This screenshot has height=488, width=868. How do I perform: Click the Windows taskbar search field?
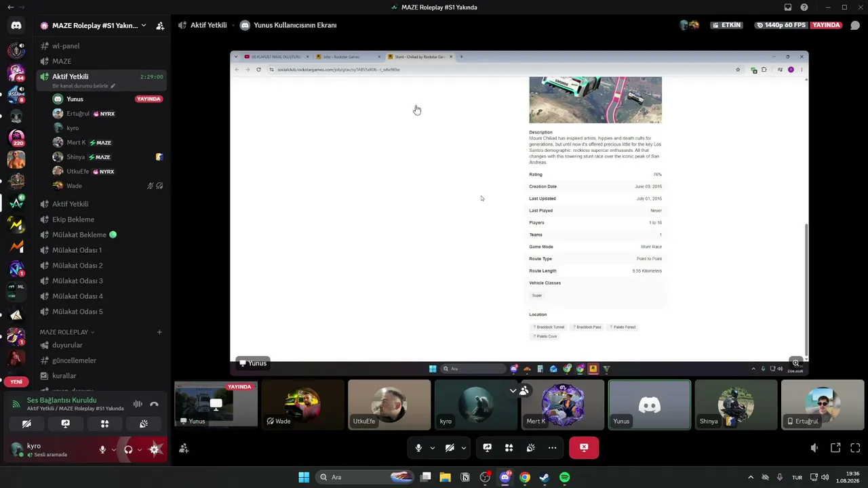(365, 477)
